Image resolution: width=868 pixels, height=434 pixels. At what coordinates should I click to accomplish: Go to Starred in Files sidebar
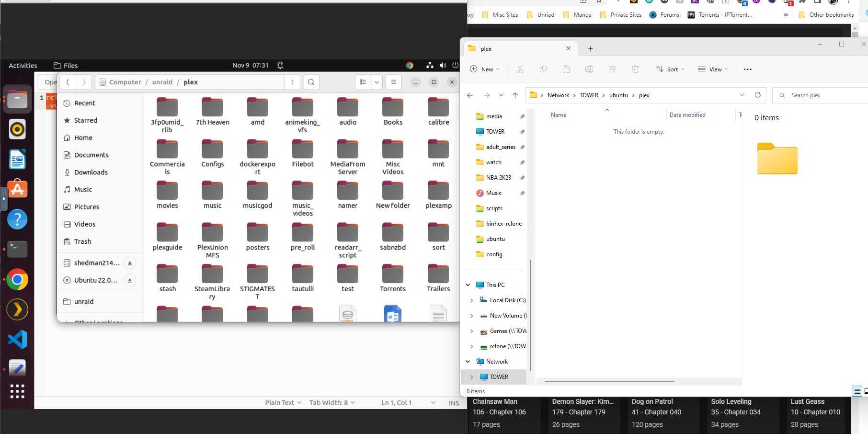[100, 120]
